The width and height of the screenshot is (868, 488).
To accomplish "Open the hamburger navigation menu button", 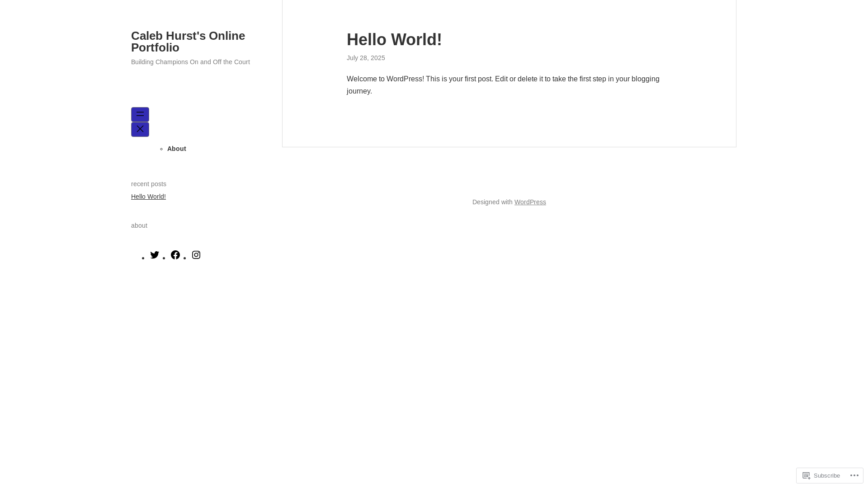I will (x=140, y=114).
